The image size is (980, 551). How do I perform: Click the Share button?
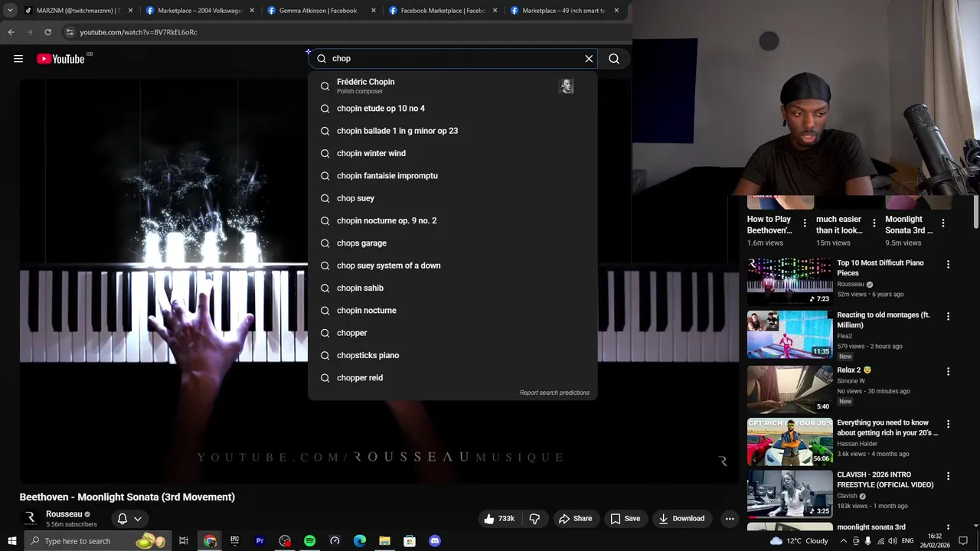click(x=575, y=519)
